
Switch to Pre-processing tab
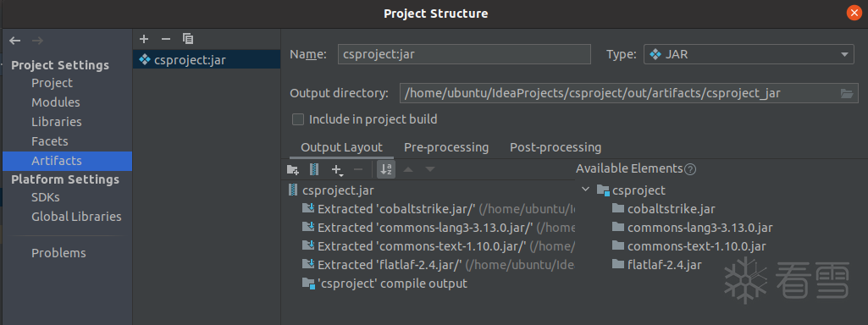[x=446, y=147]
